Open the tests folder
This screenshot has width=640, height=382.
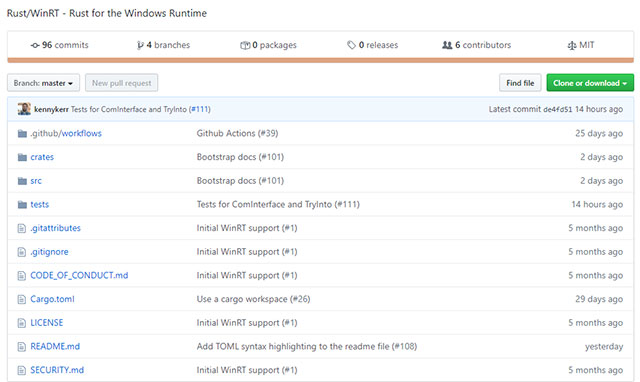pyautogui.click(x=40, y=204)
